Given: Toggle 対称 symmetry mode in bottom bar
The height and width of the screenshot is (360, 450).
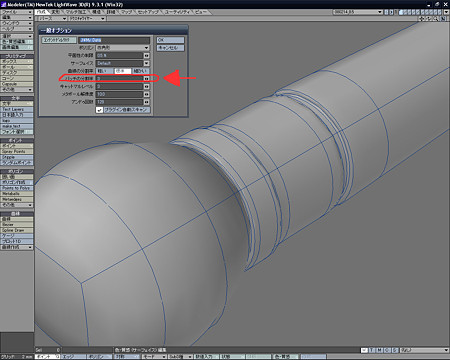Looking at the screenshot, I should point(126,357).
